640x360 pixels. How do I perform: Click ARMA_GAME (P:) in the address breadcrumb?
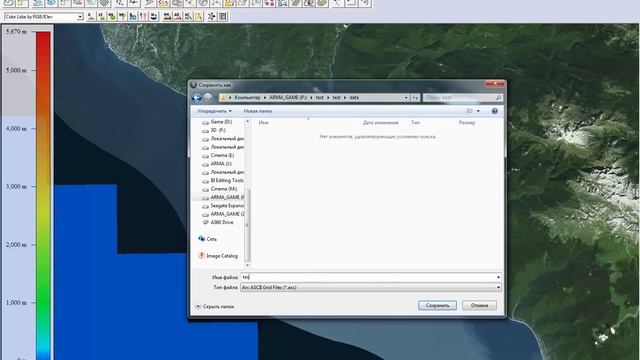(x=288, y=98)
